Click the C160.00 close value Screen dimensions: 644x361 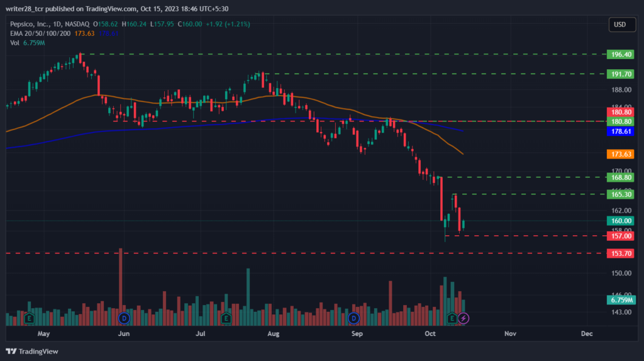point(190,25)
